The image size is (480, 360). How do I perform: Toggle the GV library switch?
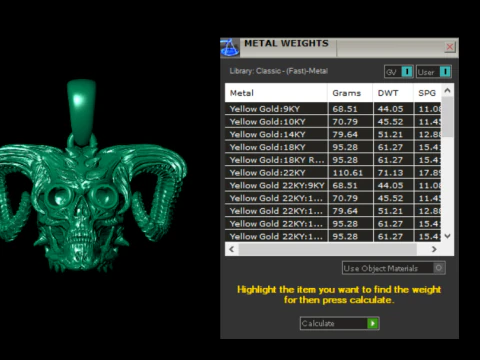click(399, 72)
